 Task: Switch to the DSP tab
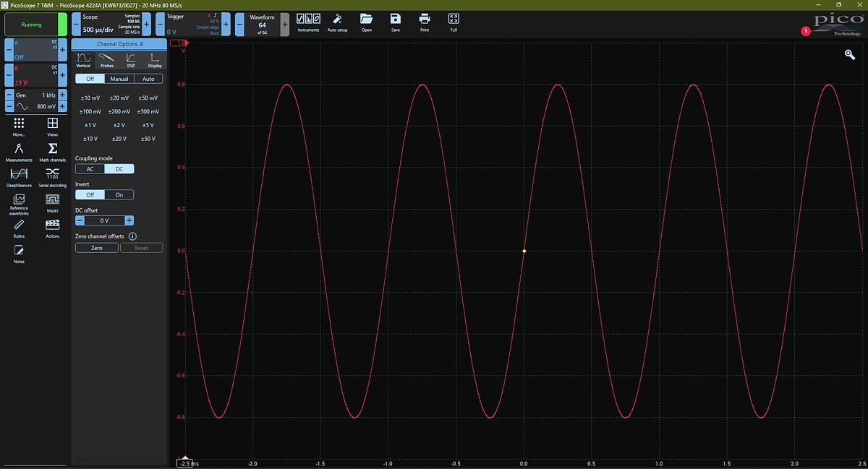131,59
